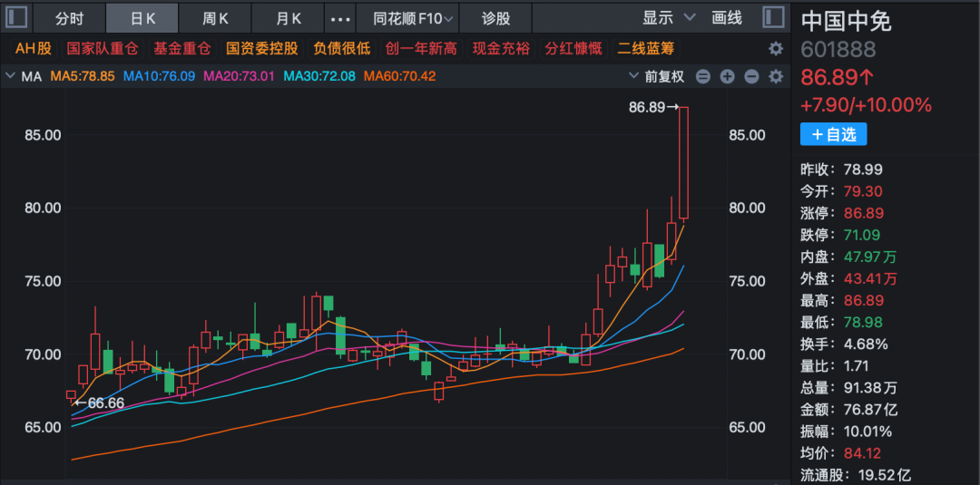
Task: Open more period options (three dots)
Action: [x=339, y=18]
